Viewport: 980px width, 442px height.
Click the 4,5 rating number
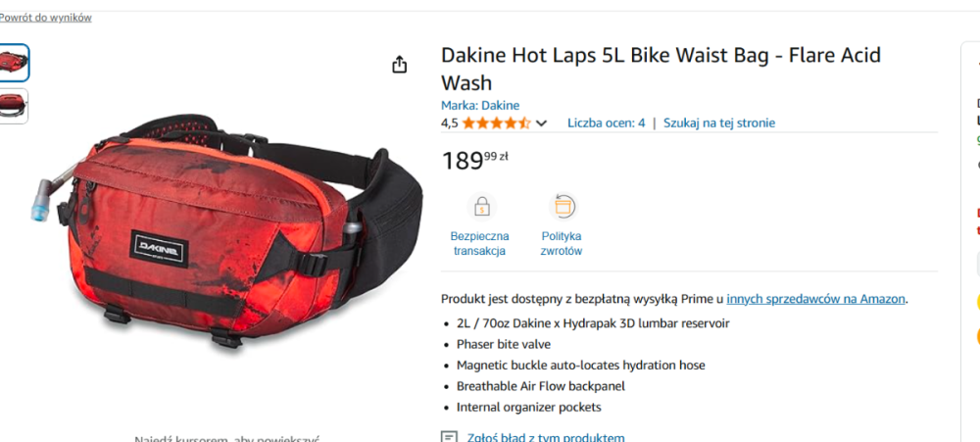pyautogui.click(x=450, y=123)
